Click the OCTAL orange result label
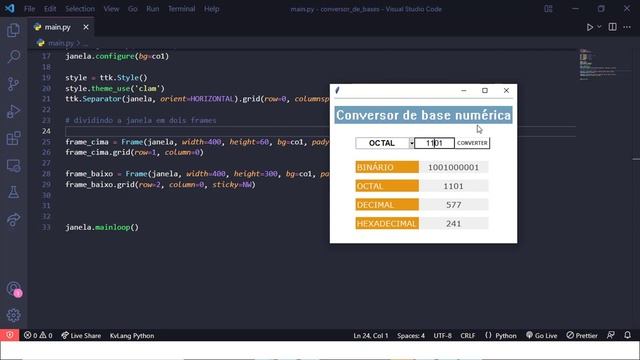Screen dimensions: 640x360 point(387,186)
